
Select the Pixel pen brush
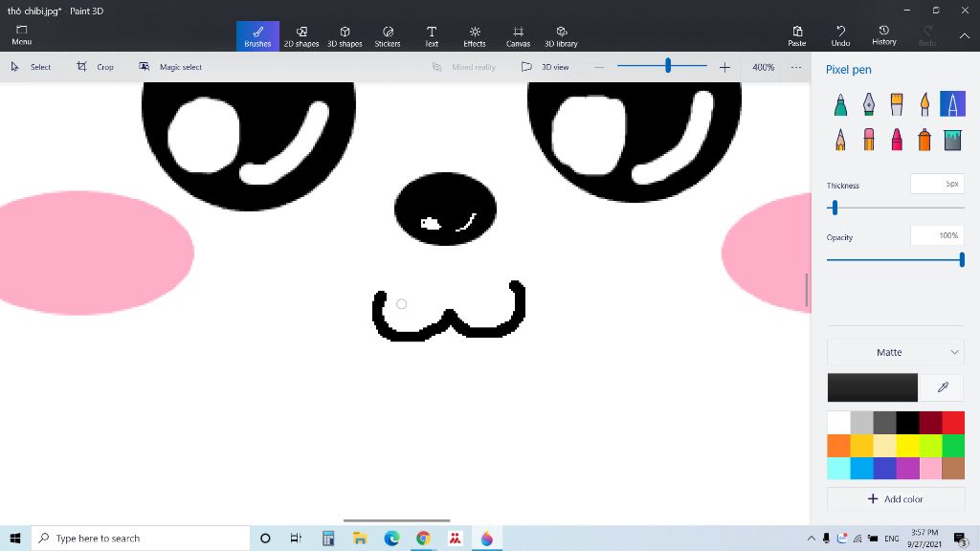pyautogui.click(x=952, y=104)
